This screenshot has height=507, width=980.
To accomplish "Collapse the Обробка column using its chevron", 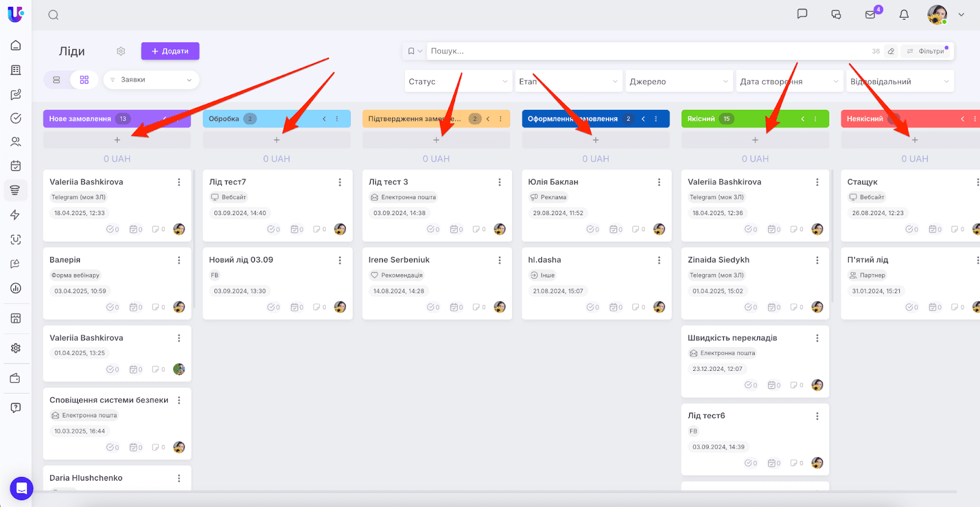I will (324, 119).
